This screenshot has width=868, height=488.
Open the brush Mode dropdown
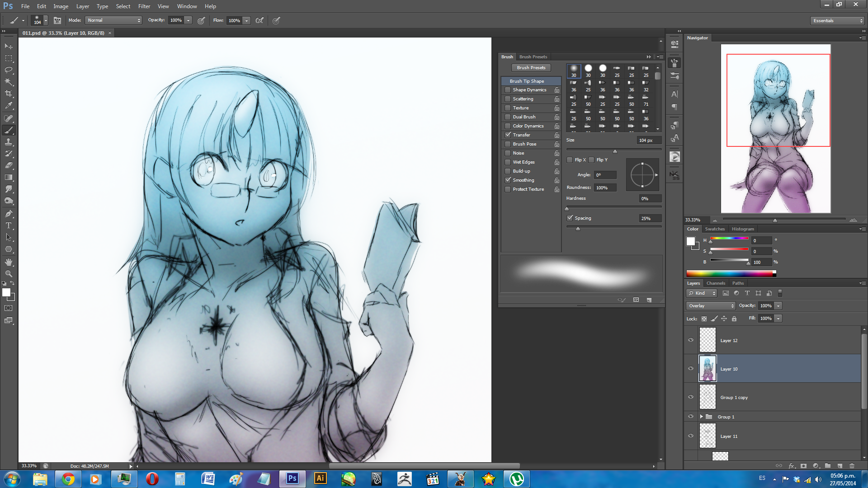pos(113,20)
